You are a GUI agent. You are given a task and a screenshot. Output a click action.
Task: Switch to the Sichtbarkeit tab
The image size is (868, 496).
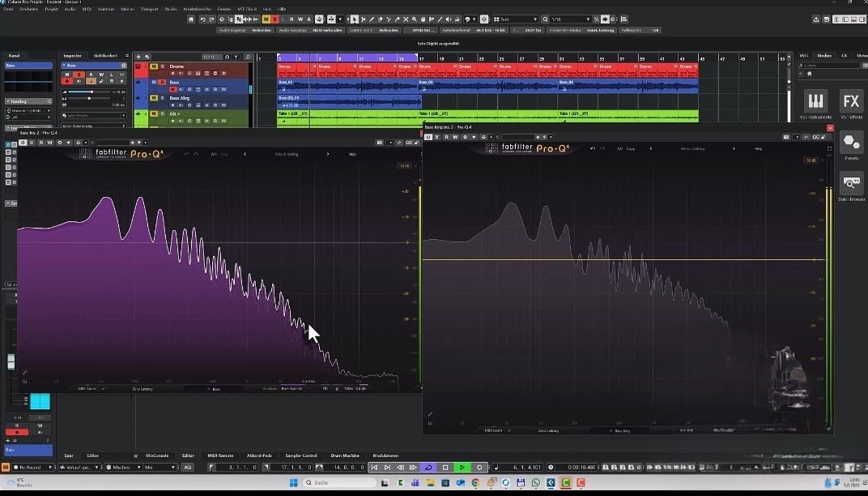pos(104,55)
